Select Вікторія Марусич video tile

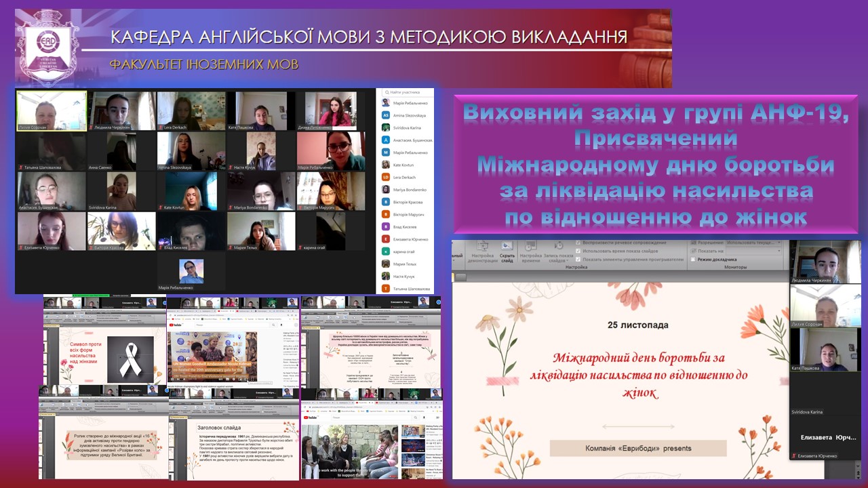click(x=331, y=191)
